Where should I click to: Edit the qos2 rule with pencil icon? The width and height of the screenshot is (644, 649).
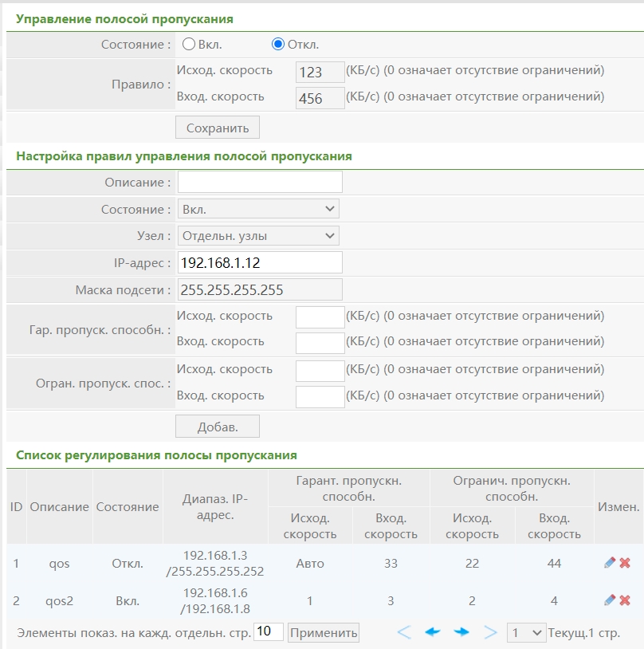[610, 600]
